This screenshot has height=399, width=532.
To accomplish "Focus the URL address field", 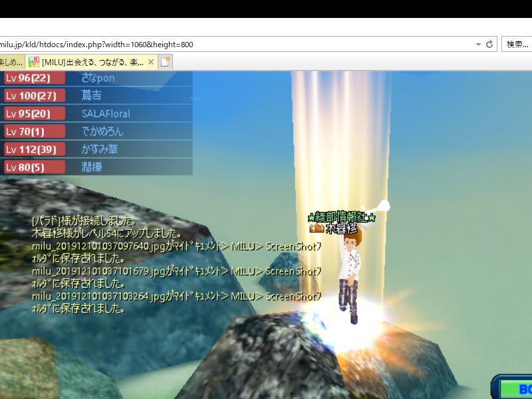I will [233, 45].
